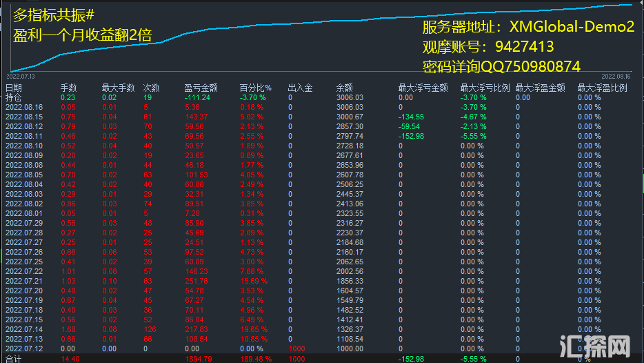
Task: Click the 最大浮亏金额 column header
Action: click(423, 88)
